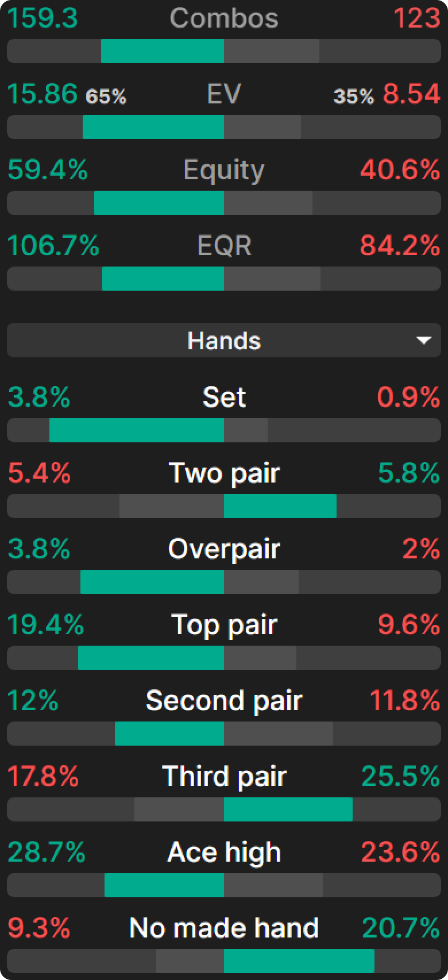Click the 106.7% EQR value

53,245
